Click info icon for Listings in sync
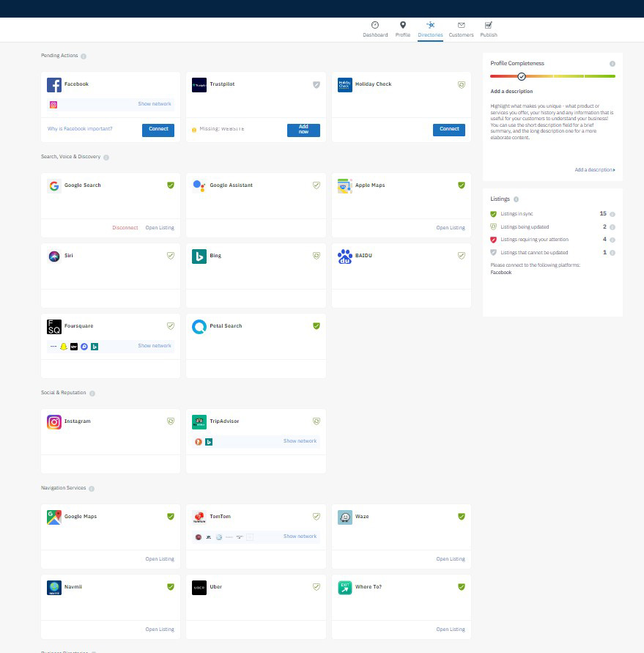 click(612, 215)
